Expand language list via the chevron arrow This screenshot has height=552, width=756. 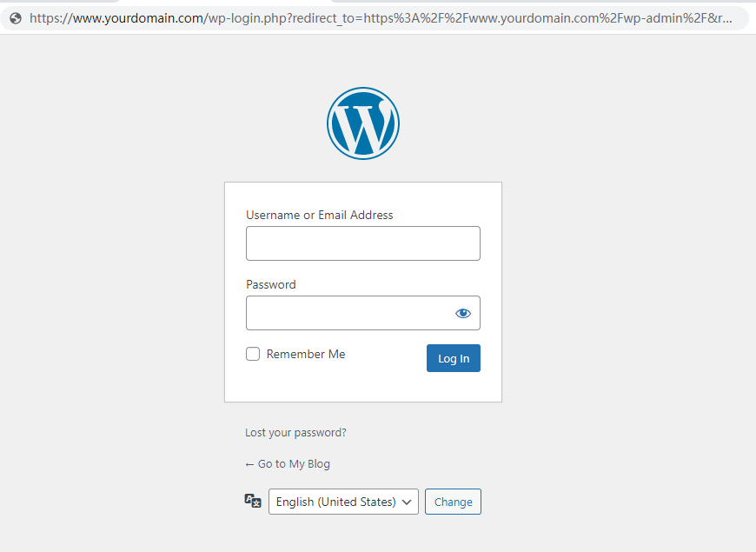[x=408, y=502]
